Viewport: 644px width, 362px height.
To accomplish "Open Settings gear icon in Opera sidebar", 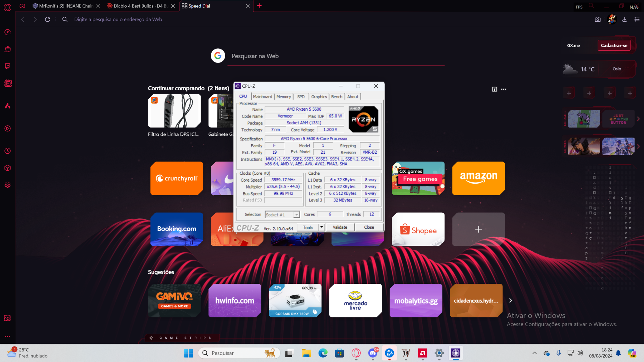I will pos(8,185).
